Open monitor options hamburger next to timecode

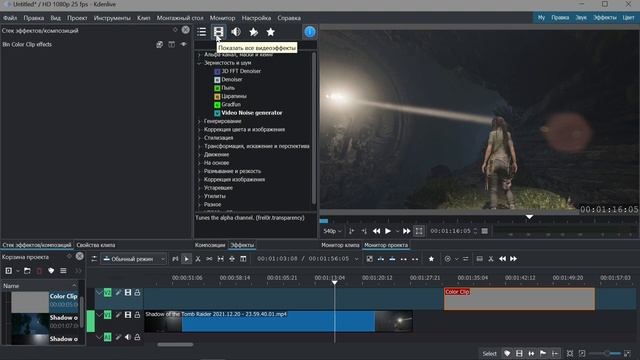(484, 231)
